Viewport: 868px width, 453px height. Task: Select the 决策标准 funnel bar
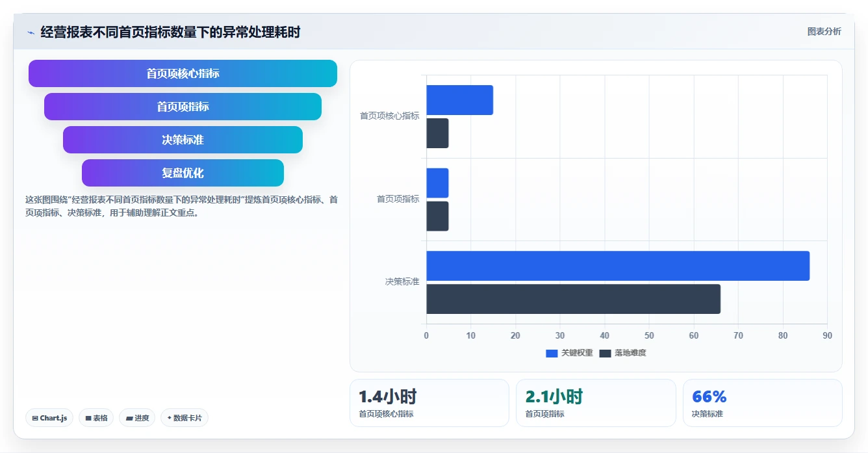(183, 140)
